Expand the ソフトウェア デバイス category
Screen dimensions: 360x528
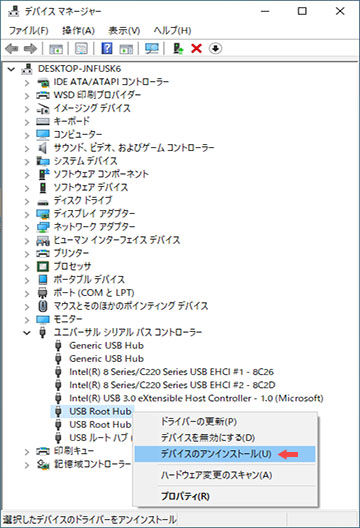coord(27,188)
